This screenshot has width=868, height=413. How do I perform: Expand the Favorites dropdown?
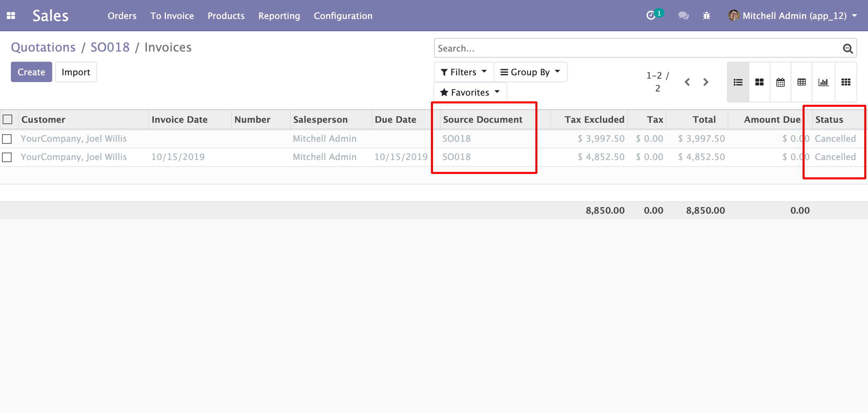tap(470, 92)
